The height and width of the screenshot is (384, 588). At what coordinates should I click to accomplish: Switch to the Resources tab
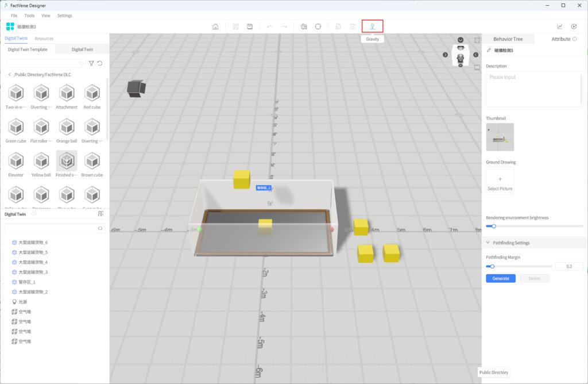(44, 39)
